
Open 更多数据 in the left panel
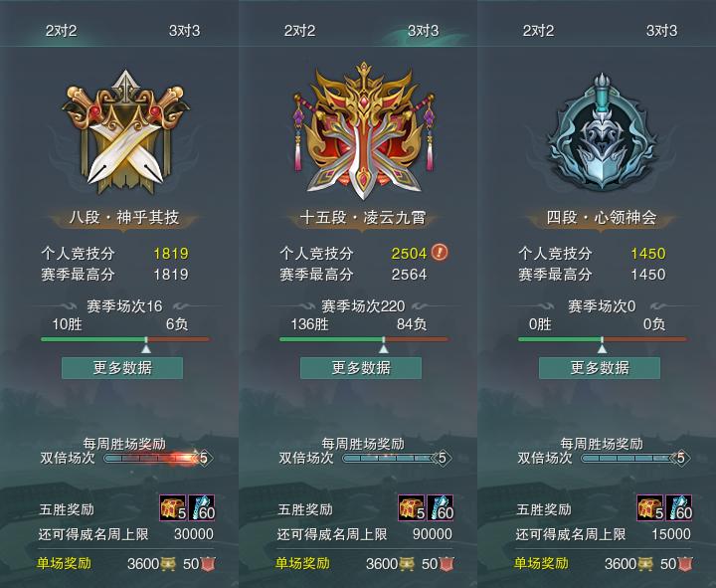point(122,368)
